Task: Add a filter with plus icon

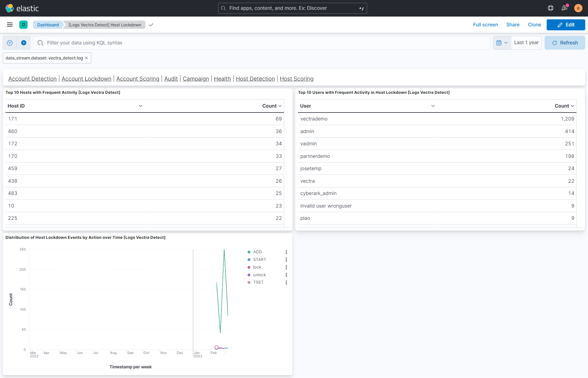Action: (24, 43)
